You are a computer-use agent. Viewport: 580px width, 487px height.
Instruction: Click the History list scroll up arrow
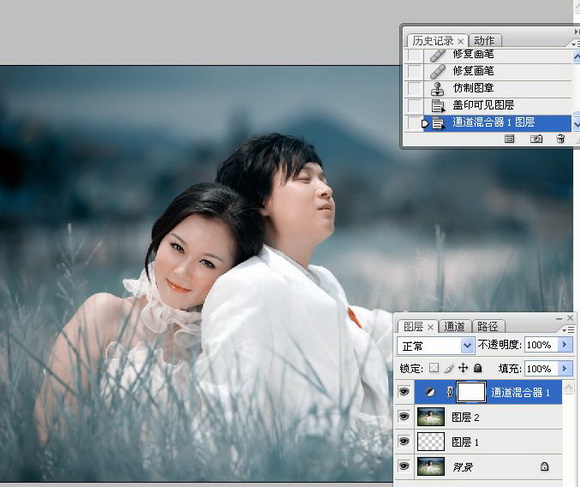click(x=576, y=57)
